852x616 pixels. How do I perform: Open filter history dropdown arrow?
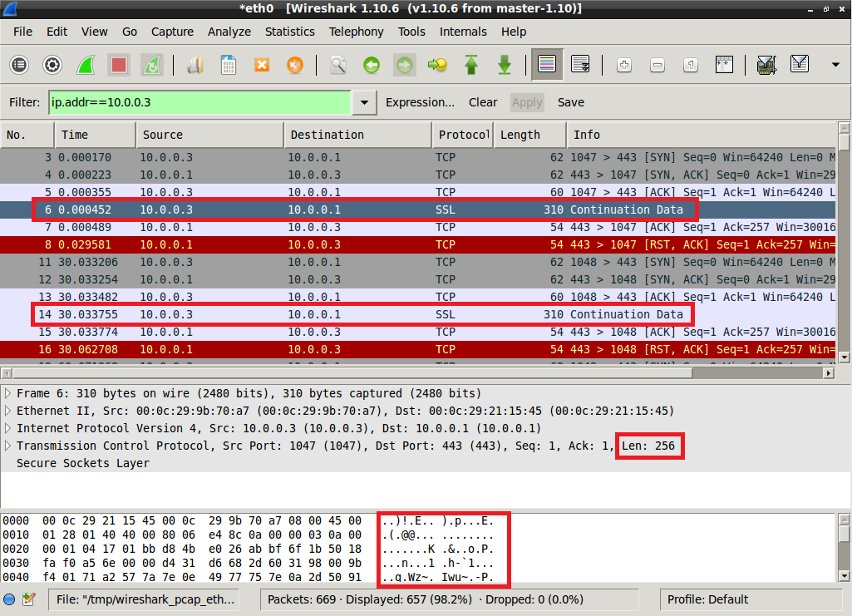point(365,102)
